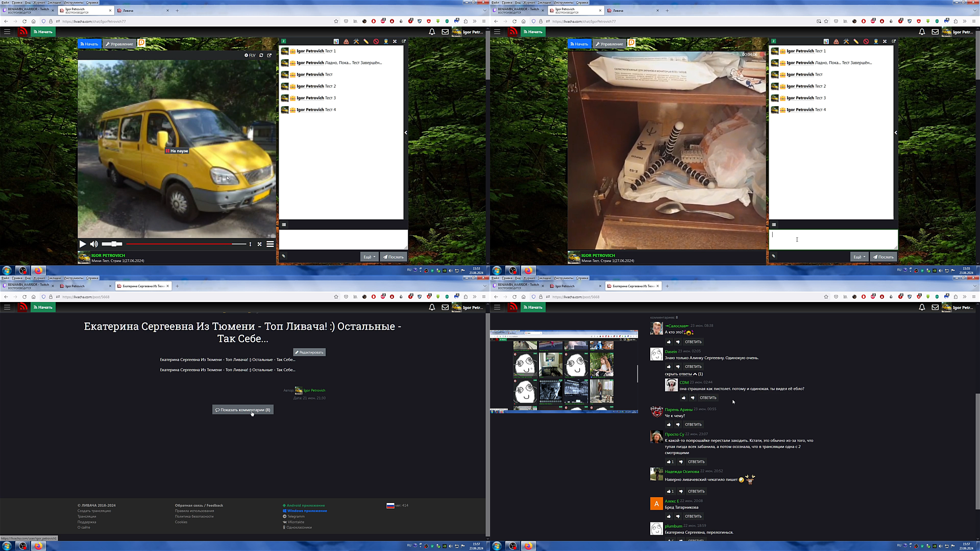980x551 pixels.
Task: Open Telegram link in page footer
Action: (x=296, y=516)
